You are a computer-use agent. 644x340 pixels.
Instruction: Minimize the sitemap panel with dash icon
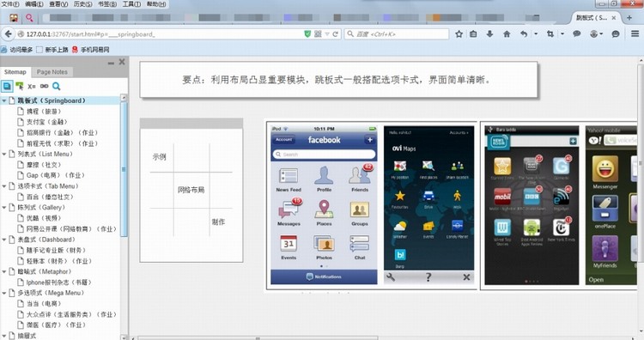point(111,64)
